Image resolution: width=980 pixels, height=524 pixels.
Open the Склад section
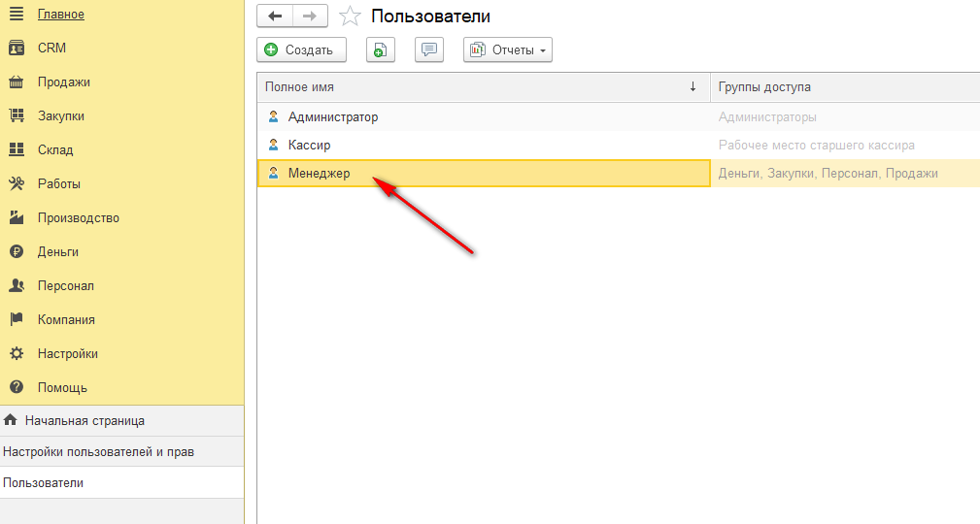pyautogui.click(x=55, y=149)
